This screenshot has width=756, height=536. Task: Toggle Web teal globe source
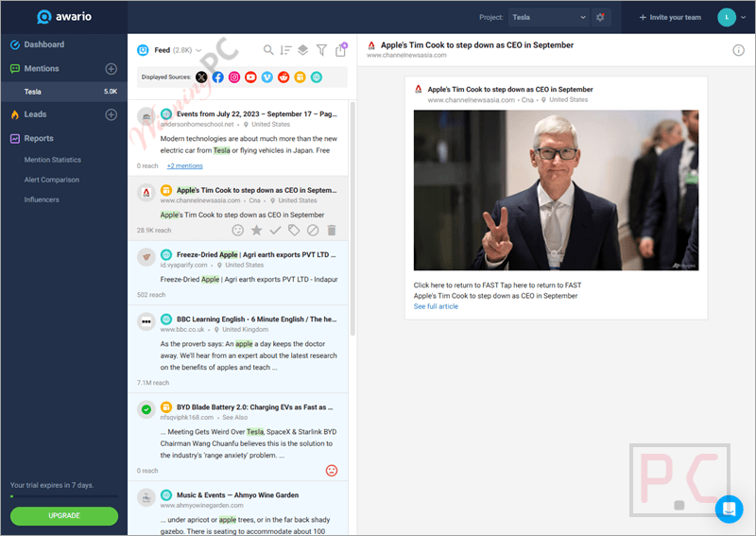(317, 78)
